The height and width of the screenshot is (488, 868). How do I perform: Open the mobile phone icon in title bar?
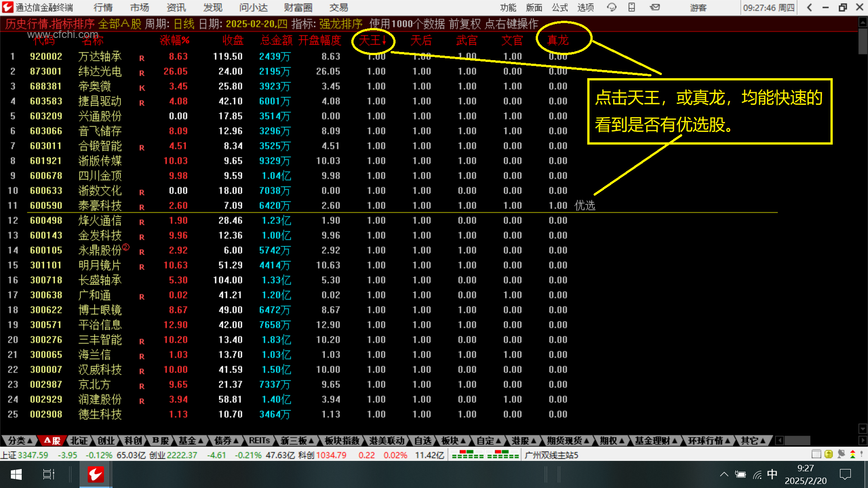point(632,7)
